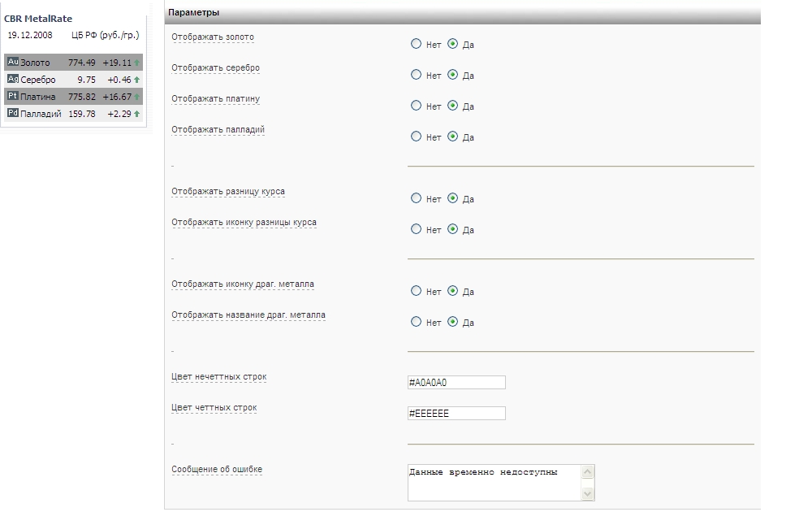Click the Au gold icon in the widget

tap(12, 62)
